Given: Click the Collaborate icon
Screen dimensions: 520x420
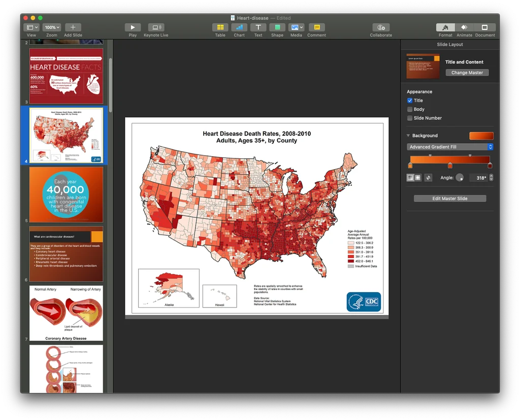Looking at the screenshot, I should 381,27.
